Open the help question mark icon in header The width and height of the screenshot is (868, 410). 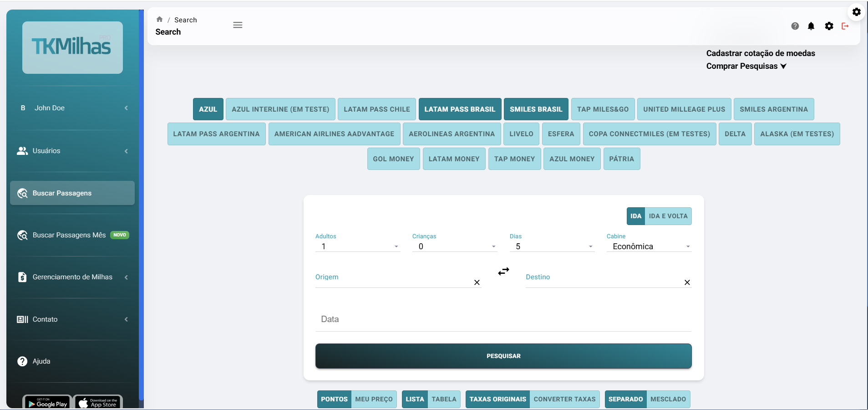pos(795,26)
